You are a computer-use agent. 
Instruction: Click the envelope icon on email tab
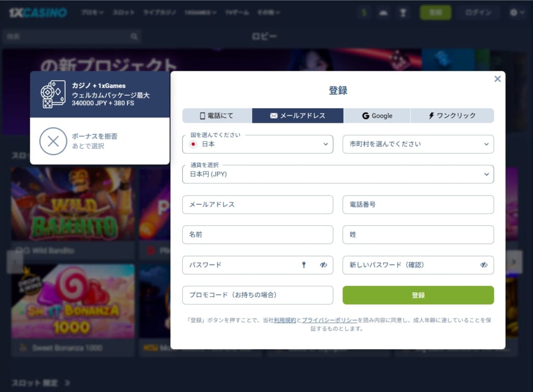[274, 116]
